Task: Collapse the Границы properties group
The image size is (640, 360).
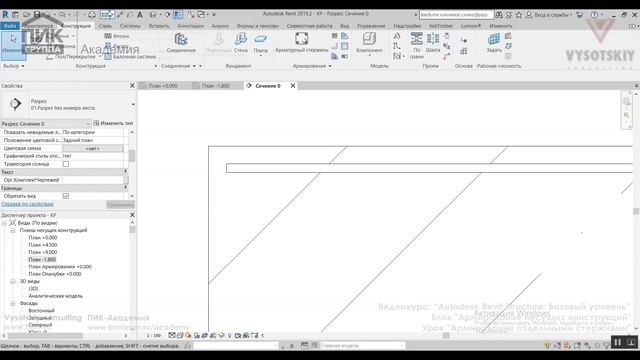Action: click(x=125, y=188)
